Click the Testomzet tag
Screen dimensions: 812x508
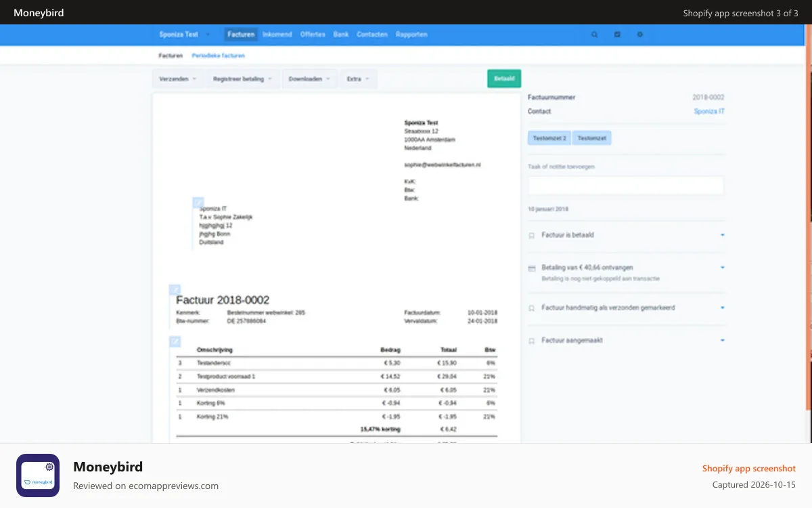(592, 138)
